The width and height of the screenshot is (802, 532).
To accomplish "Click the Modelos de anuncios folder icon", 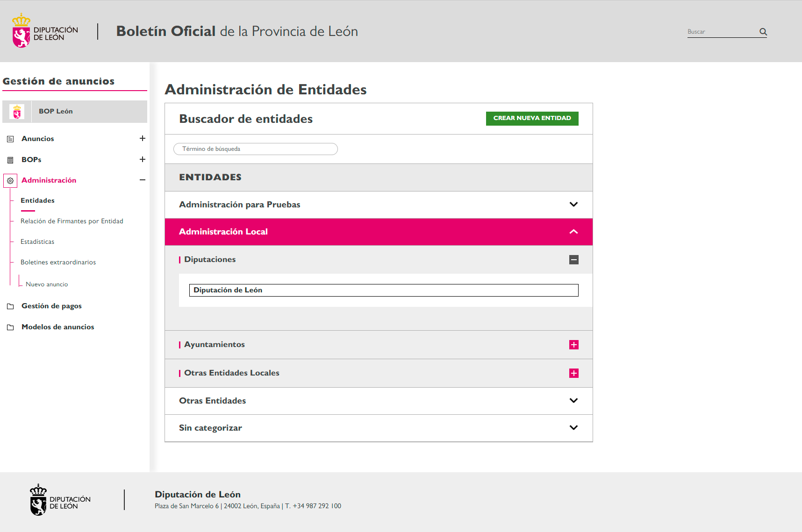I will pyautogui.click(x=10, y=326).
